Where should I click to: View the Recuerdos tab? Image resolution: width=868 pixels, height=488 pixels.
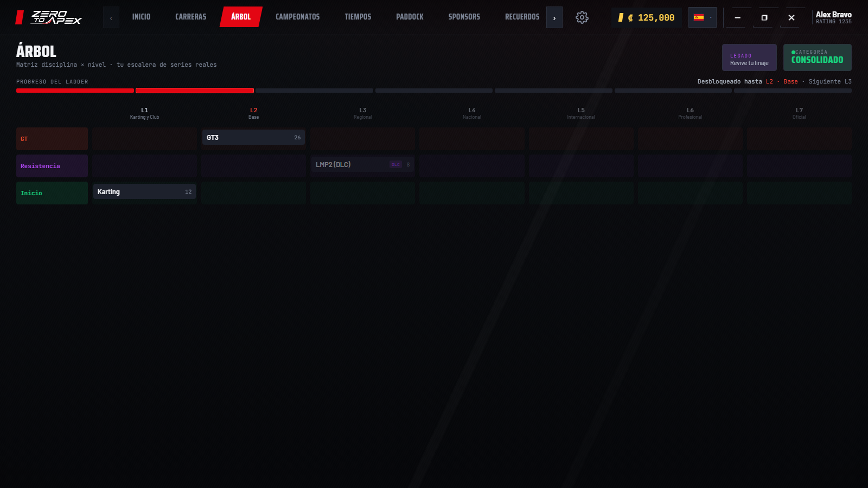tap(522, 17)
